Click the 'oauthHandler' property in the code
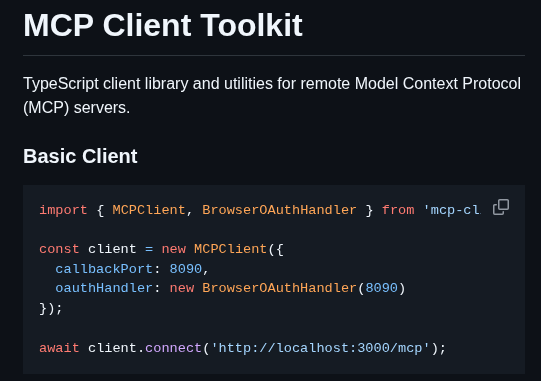Screen dimensions: 541x381 pos(104,288)
